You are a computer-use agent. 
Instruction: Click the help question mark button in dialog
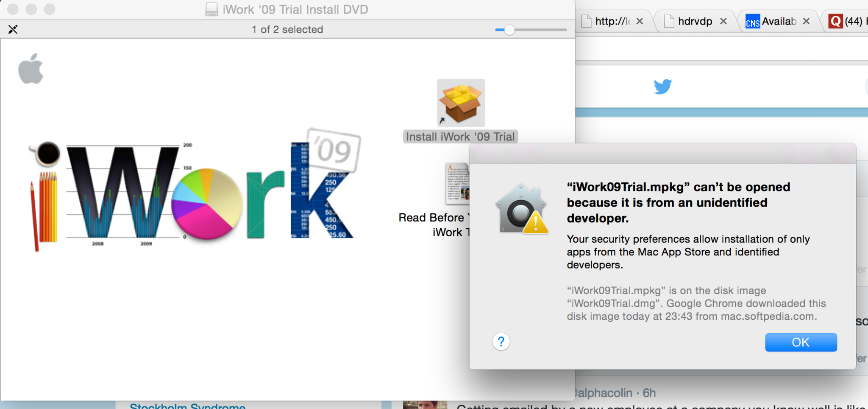[x=501, y=342]
